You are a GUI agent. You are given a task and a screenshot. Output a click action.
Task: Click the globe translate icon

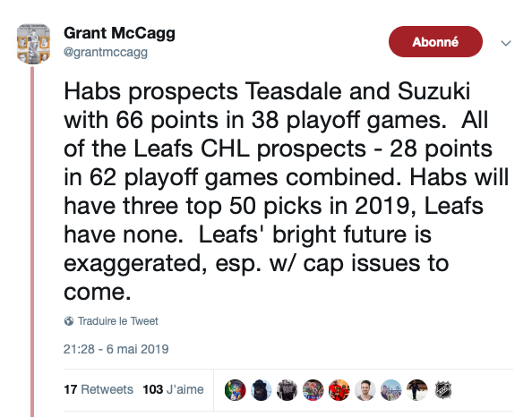(69, 321)
